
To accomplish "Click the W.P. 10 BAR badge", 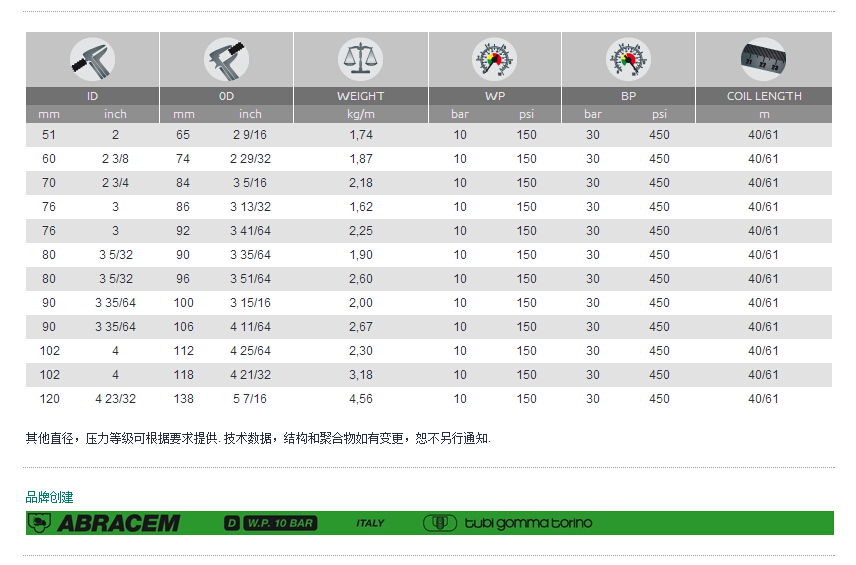I will (280, 523).
